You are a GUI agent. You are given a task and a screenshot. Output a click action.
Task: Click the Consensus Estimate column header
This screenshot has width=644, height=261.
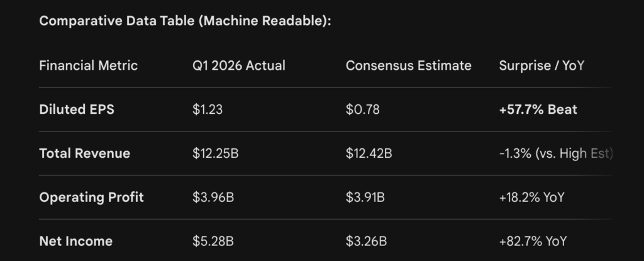(408, 65)
